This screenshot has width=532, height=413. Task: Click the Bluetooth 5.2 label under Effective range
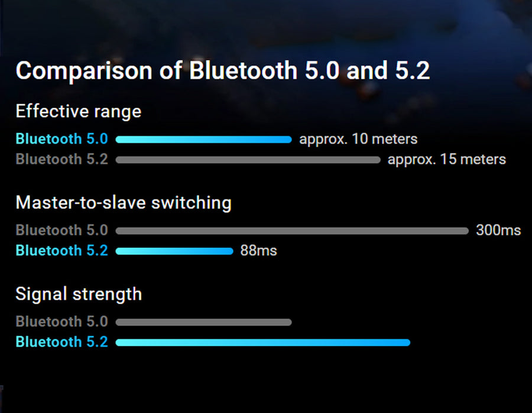click(x=61, y=159)
